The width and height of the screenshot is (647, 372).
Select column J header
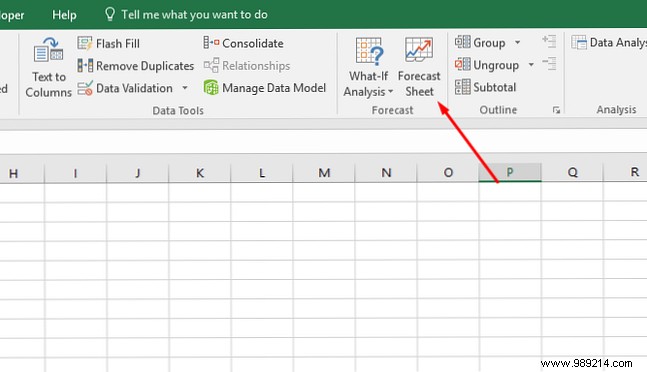point(137,173)
